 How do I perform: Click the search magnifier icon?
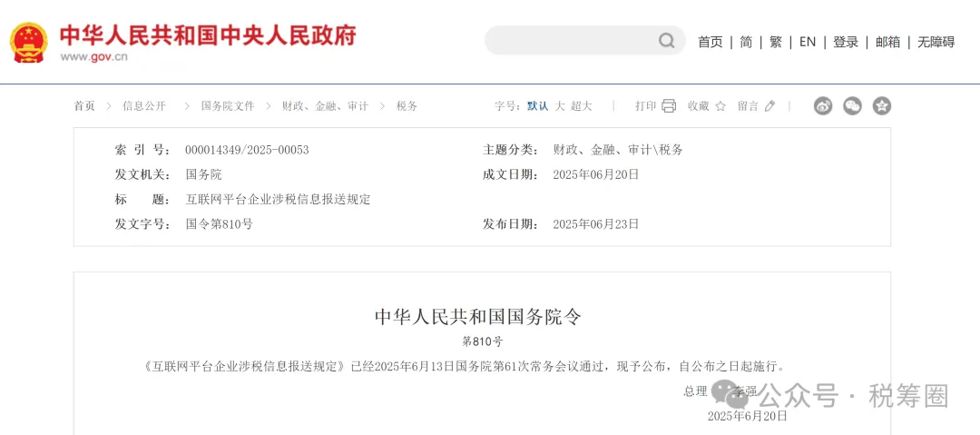[x=666, y=41]
